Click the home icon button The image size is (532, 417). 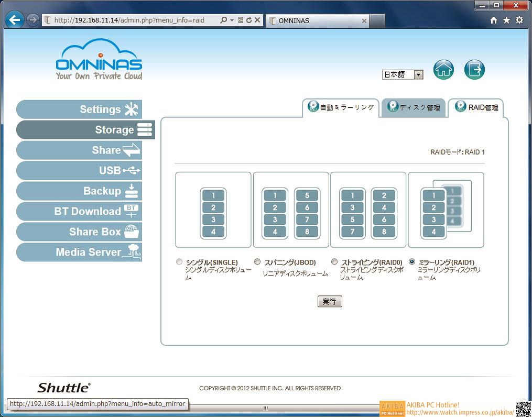pos(443,70)
